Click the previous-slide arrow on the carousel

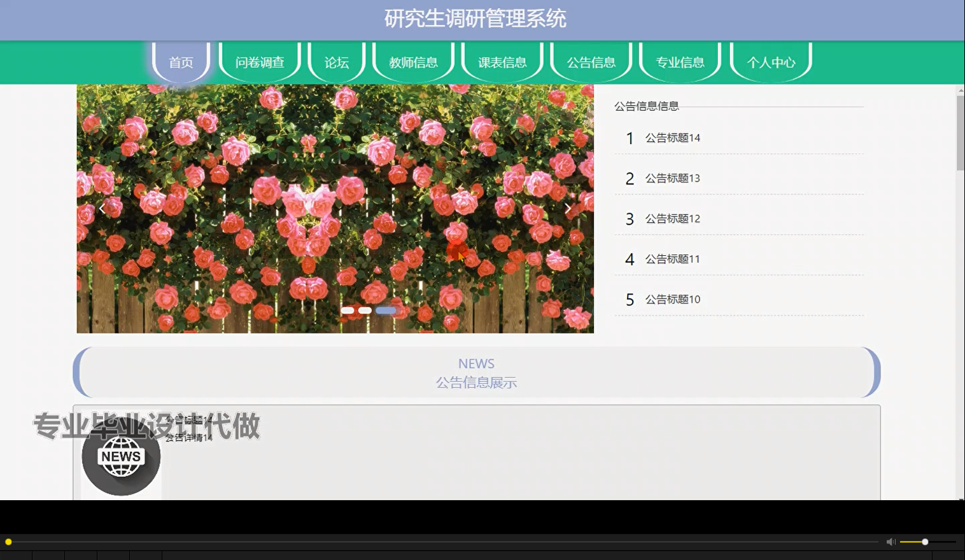click(x=102, y=208)
